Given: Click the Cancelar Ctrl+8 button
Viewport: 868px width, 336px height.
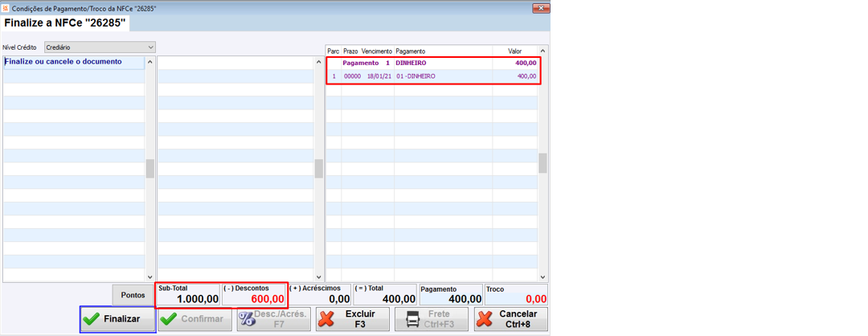Looking at the screenshot, I should point(510,319).
